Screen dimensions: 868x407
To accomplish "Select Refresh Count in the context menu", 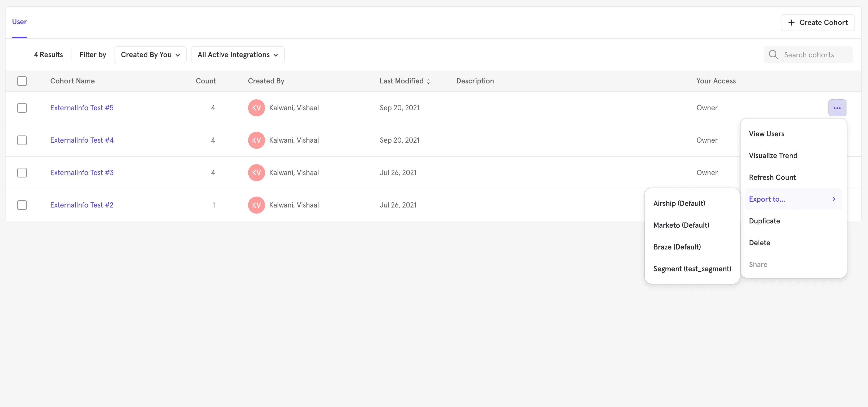I will [772, 177].
